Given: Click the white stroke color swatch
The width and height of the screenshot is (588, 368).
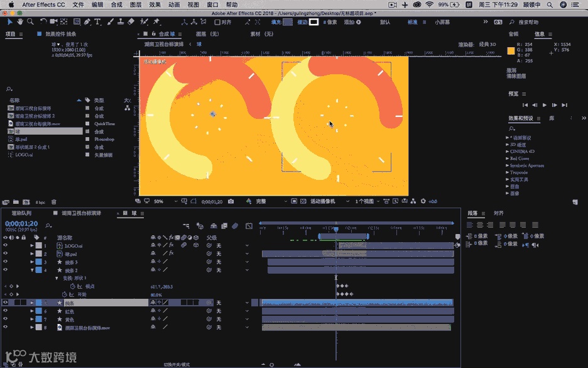Looking at the screenshot, I should point(313,22).
